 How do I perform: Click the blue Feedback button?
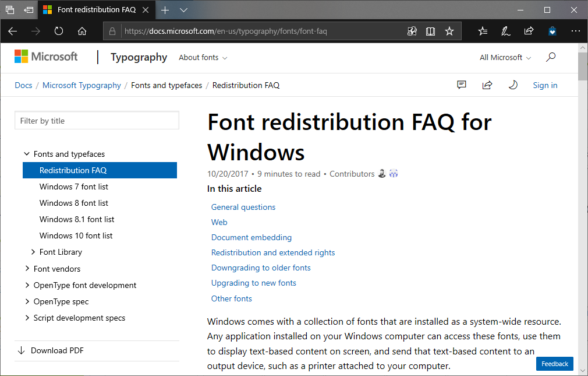pyautogui.click(x=554, y=364)
